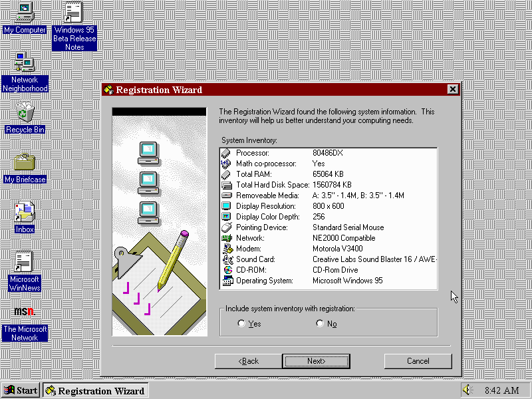Select Yes to include system inventory

pos(241,324)
